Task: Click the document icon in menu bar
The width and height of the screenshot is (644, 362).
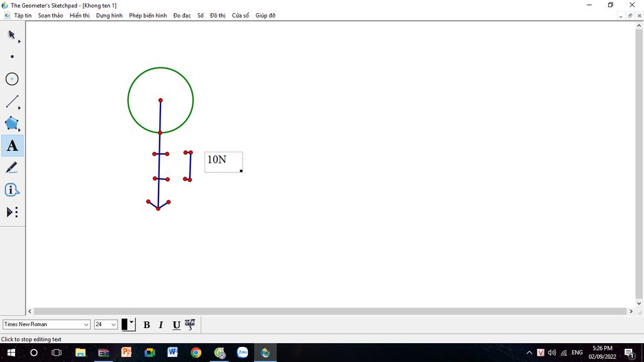Action: pos(6,16)
